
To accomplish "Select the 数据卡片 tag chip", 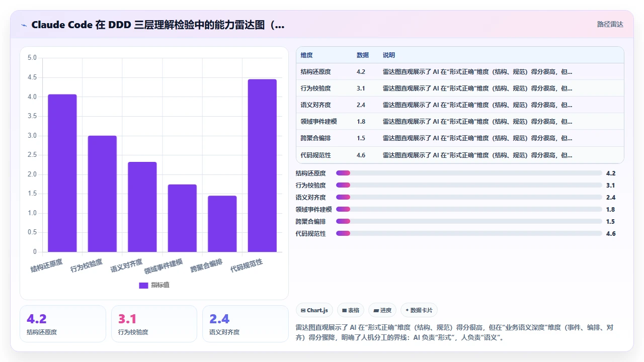I will point(419,310).
